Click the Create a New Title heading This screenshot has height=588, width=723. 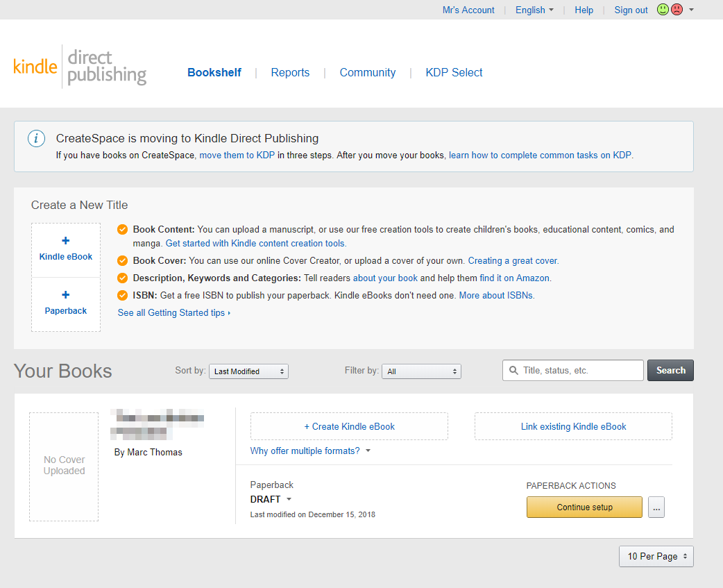pyautogui.click(x=79, y=205)
